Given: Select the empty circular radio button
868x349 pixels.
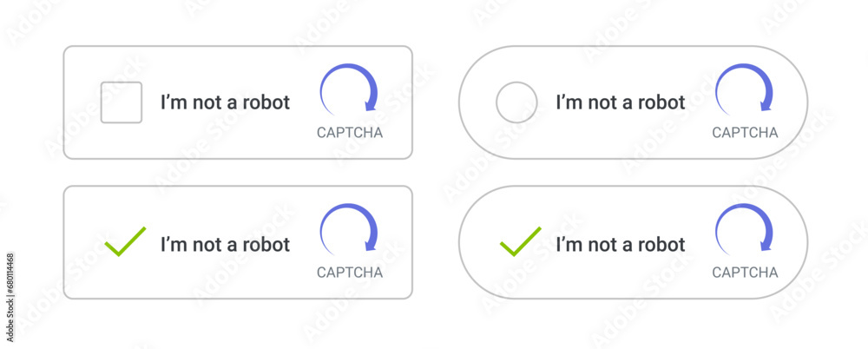Looking at the screenshot, I should 516,102.
